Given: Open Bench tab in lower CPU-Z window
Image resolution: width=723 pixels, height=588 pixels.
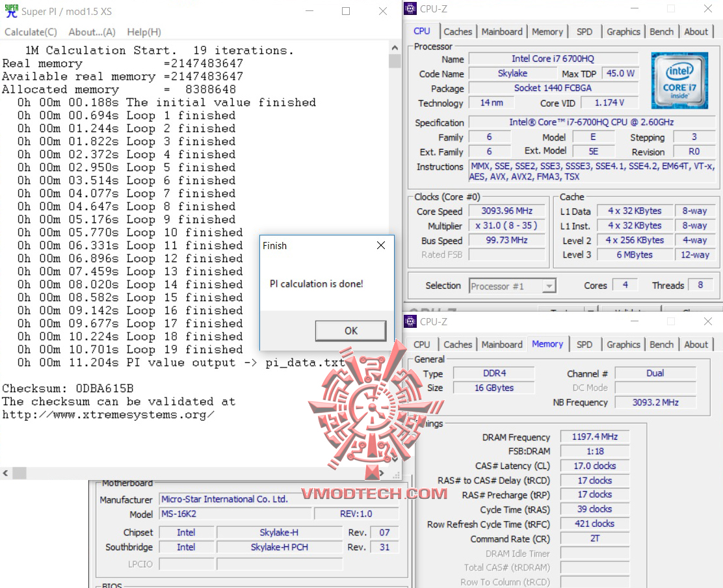Looking at the screenshot, I should [x=661, y=345].
